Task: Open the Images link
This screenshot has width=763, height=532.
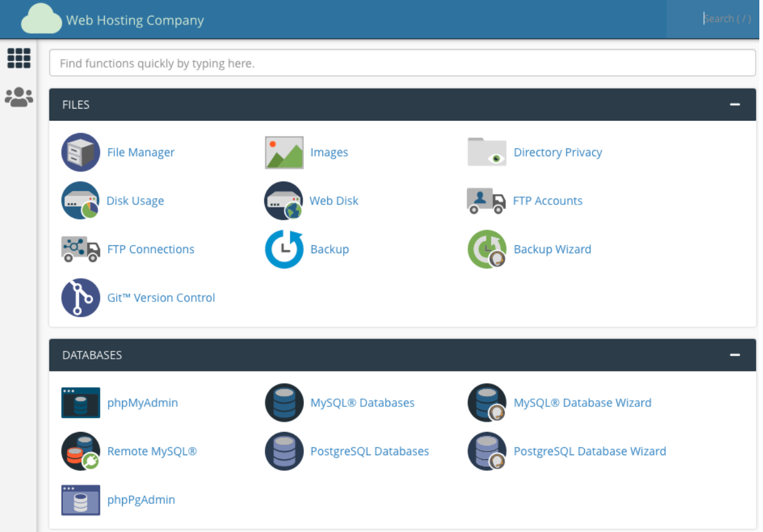Action: tap(329, 153)
